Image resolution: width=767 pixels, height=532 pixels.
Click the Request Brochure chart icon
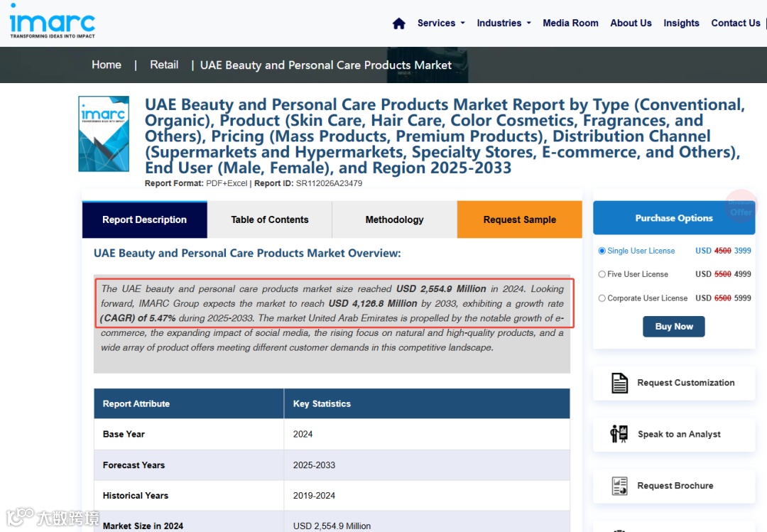[619, 486]
